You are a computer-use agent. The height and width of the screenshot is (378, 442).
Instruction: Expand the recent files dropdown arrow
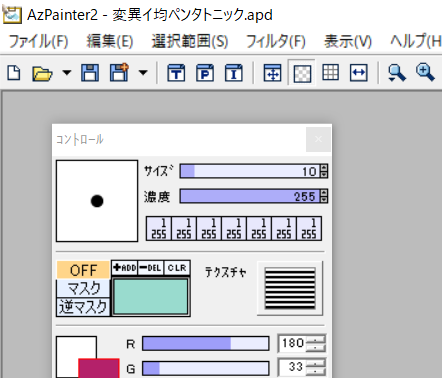pyautogui.click(x=67, y=72)
